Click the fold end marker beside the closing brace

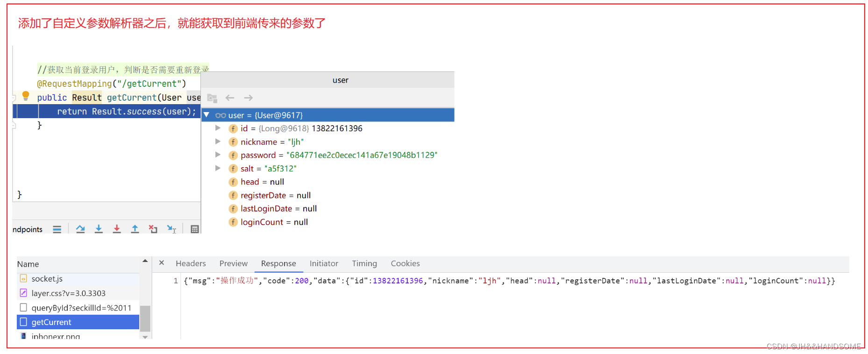(x=14, y=125)
